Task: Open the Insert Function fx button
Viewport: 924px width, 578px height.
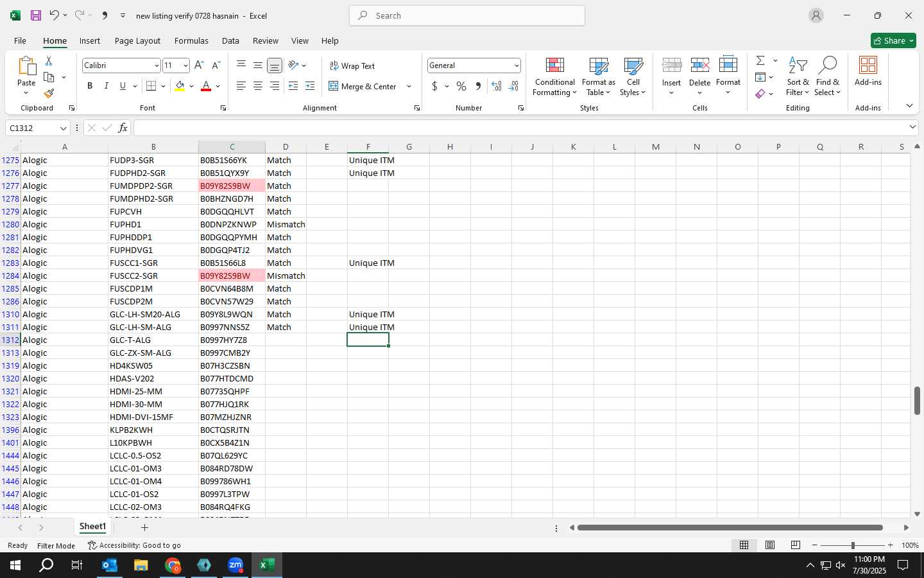Action: (x=123, y=128)
